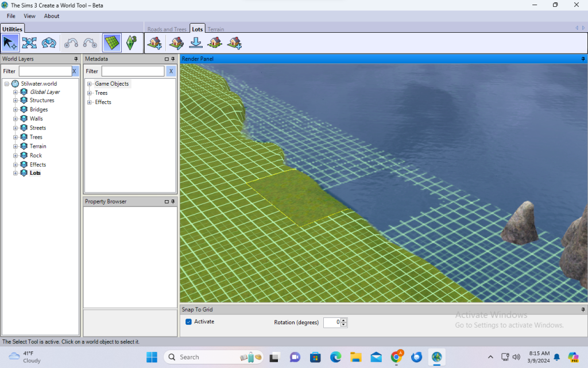
Task: Click the Move tool with four arrows
Action: [29, 43]
